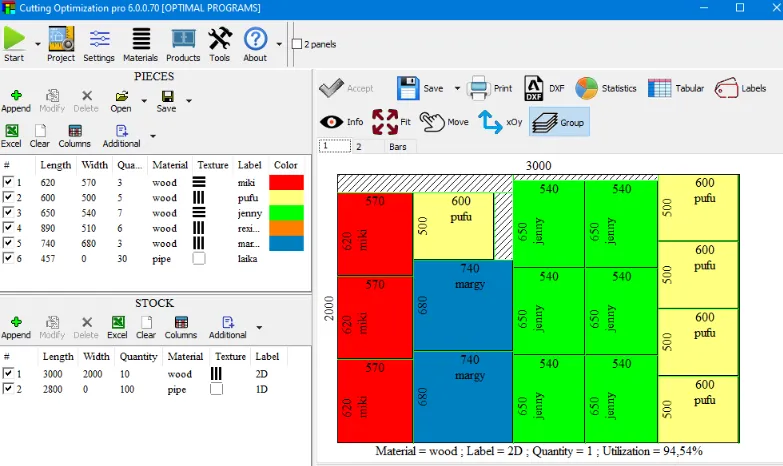Switch to layout tab 1
The width and height of the screenshot is (783, 466).
(335, 146)
